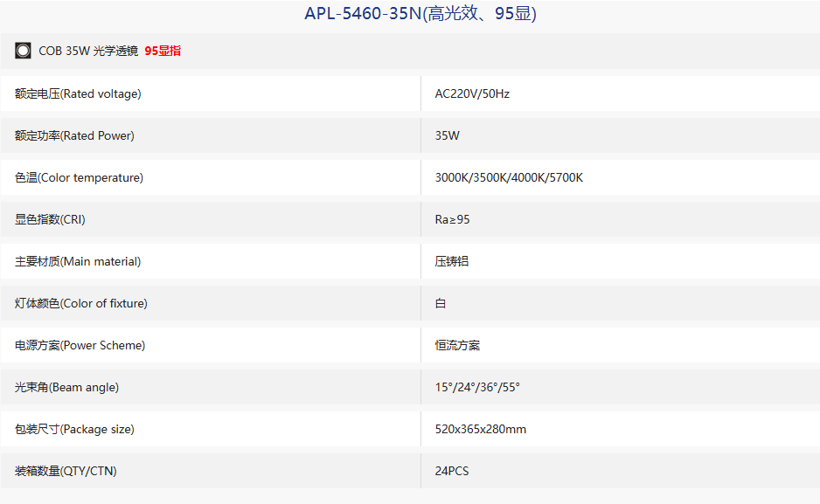Select the 灯体颜色(Color of fixture) label
This screenshot has height=504, width=820.
click(x=81, y=303)
